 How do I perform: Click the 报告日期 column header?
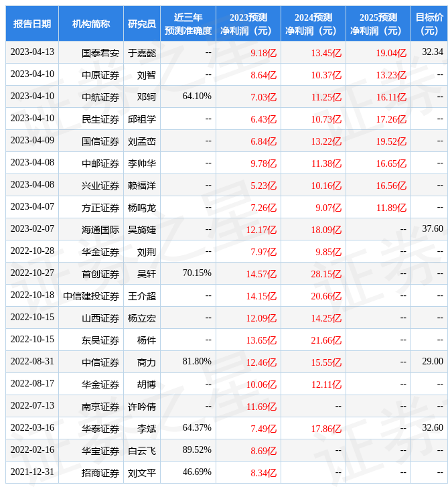click(32, 23)
